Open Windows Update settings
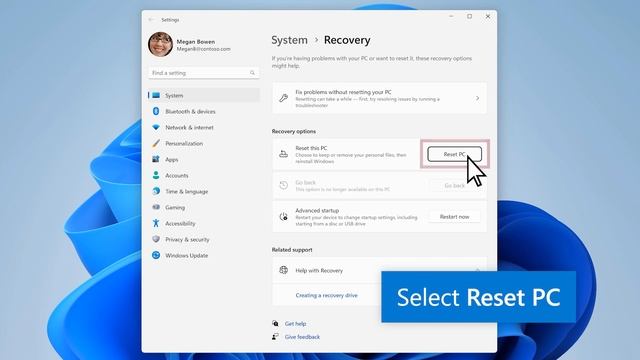 coord(204,256)
